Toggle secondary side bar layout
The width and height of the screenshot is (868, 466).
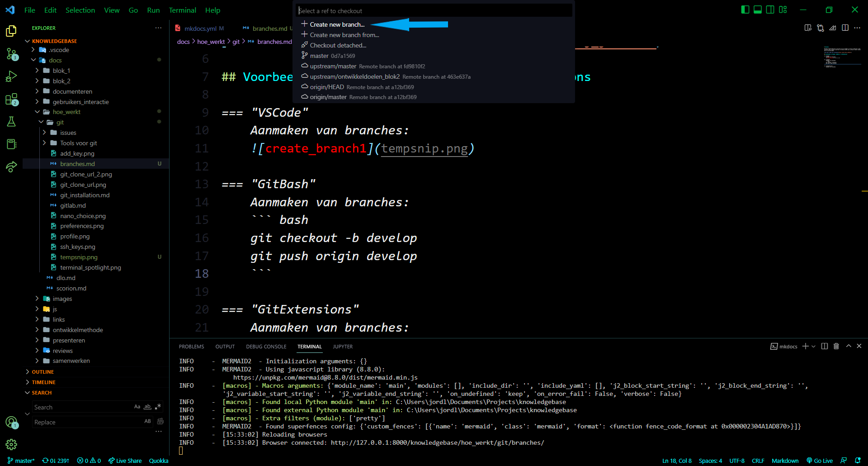(x=770, y=10)
